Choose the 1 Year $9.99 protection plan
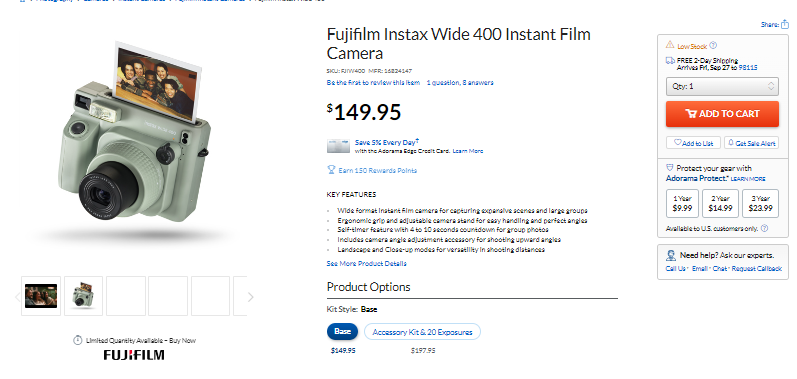The width and height of the screenshot is (797, 379). point(682,203)
